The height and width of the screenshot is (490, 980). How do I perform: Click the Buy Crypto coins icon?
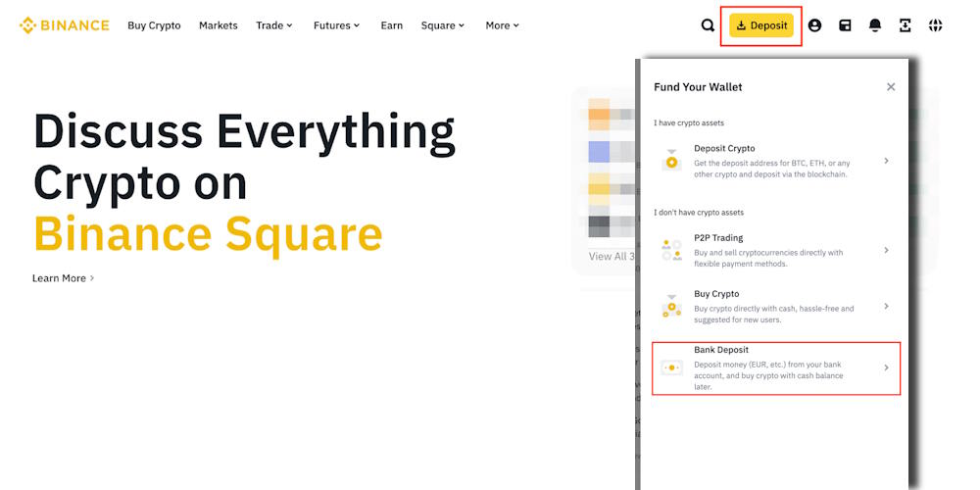coord(672,306)
